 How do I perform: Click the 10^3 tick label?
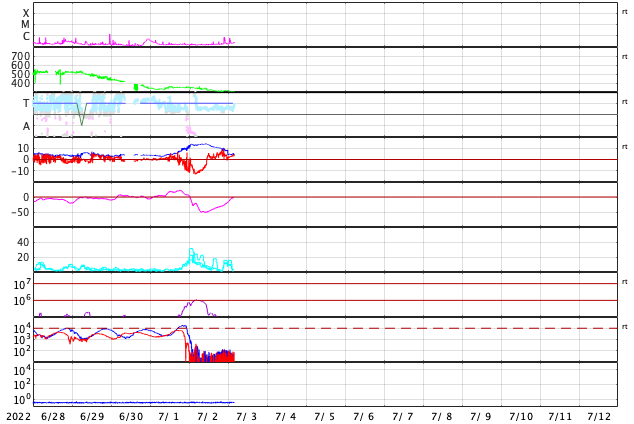coord(22,340)
